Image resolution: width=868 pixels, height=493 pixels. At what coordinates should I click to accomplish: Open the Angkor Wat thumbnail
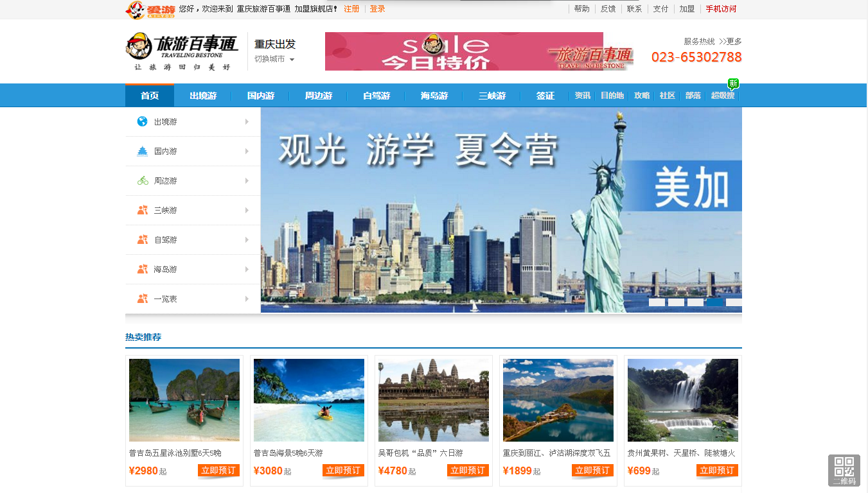[434, 400]
